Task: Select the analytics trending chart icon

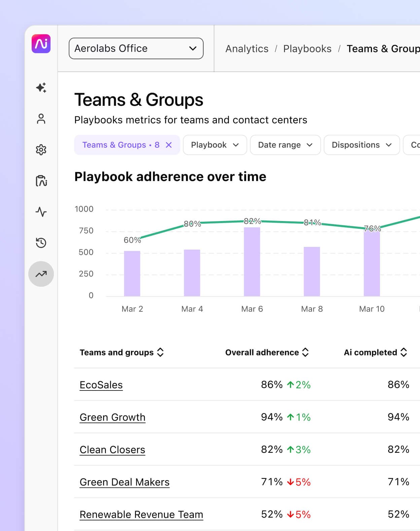Action: pyautogui.click(x=41, y=274)
